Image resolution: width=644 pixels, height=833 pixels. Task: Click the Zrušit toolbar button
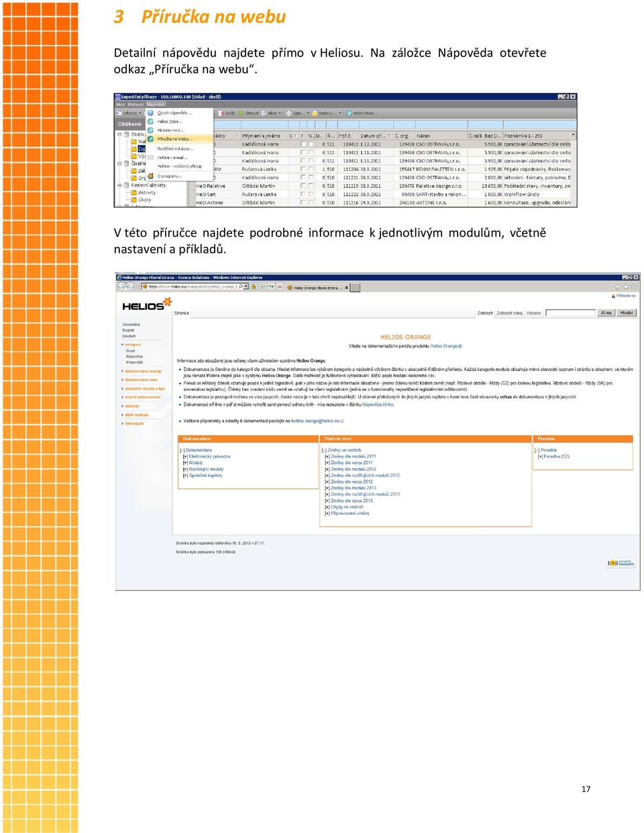coord(227,113)
